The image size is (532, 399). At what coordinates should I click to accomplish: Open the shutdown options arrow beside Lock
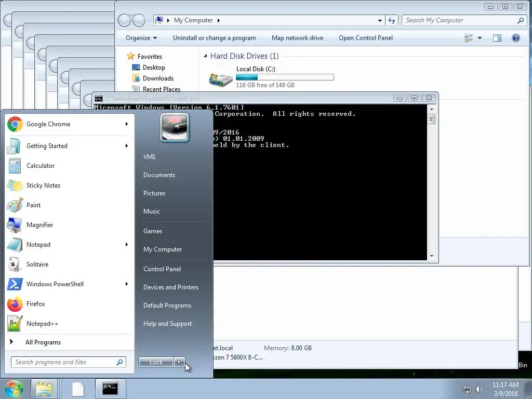179,362
